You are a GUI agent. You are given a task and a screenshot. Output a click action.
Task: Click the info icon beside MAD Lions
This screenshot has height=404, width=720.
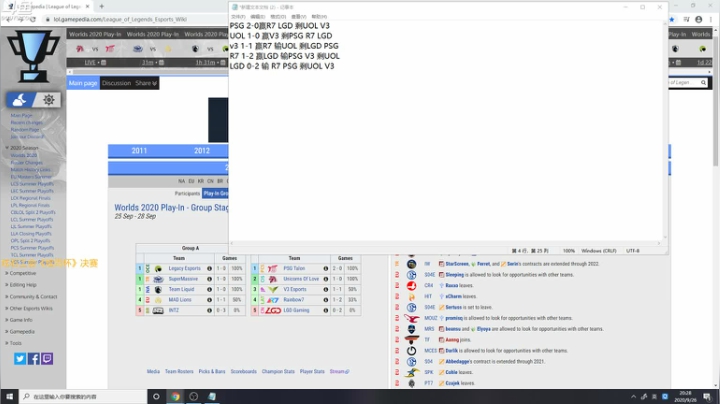pos(209,300)
